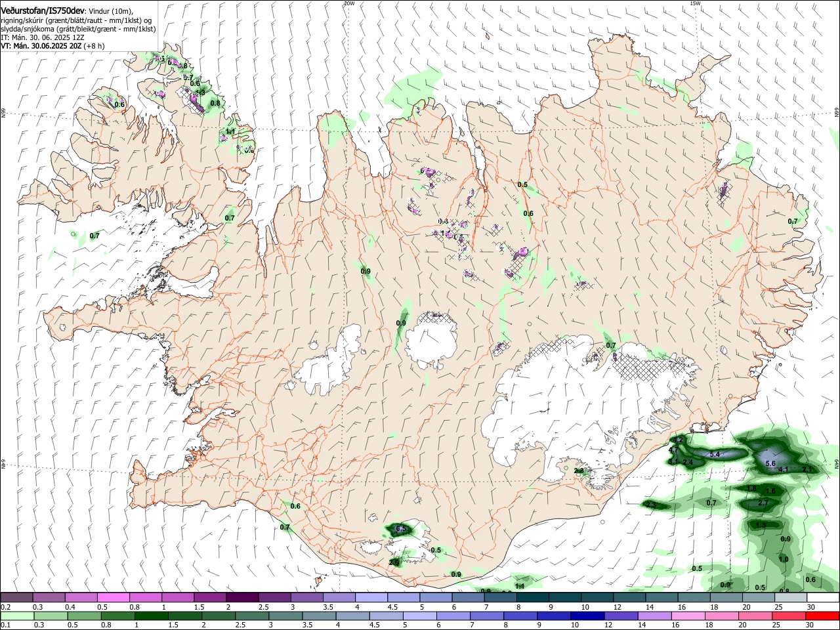This screenshot has width=840, height=630.
Task: Click the 15W longitude label
Action: tap(695, 3)
